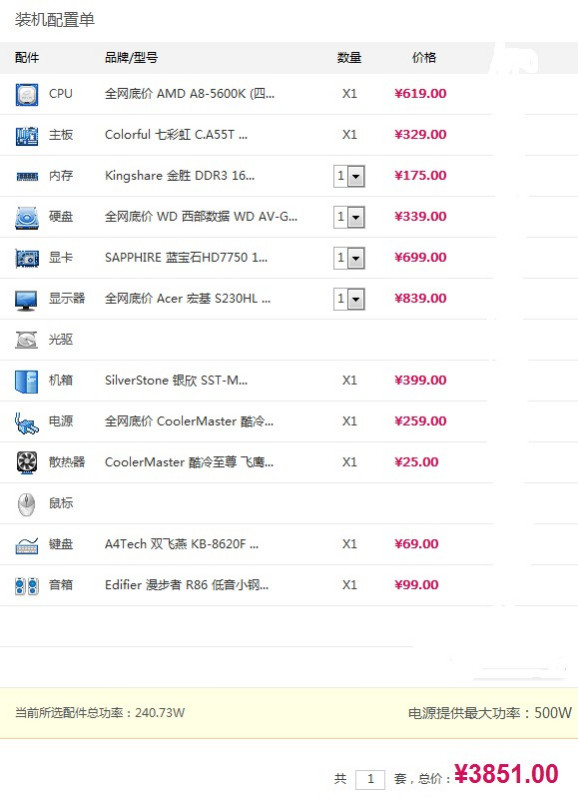This screenshot has height=800, width=578.
Task: Click the CPU processor icon
Action: 27,94
